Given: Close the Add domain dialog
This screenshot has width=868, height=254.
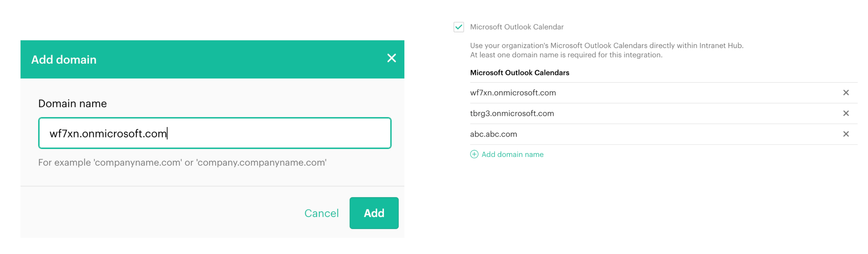Looking at the screenshot, I should click(391, 58).
